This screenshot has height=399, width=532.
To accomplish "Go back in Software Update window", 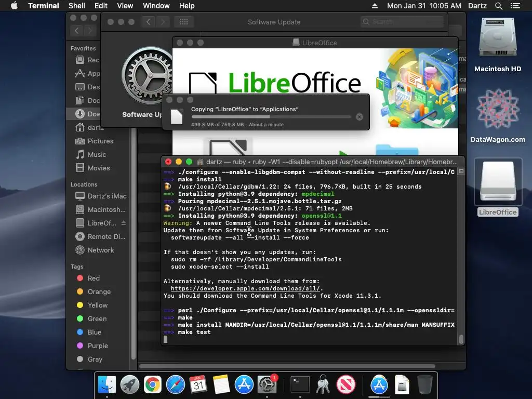I will 148,22.
